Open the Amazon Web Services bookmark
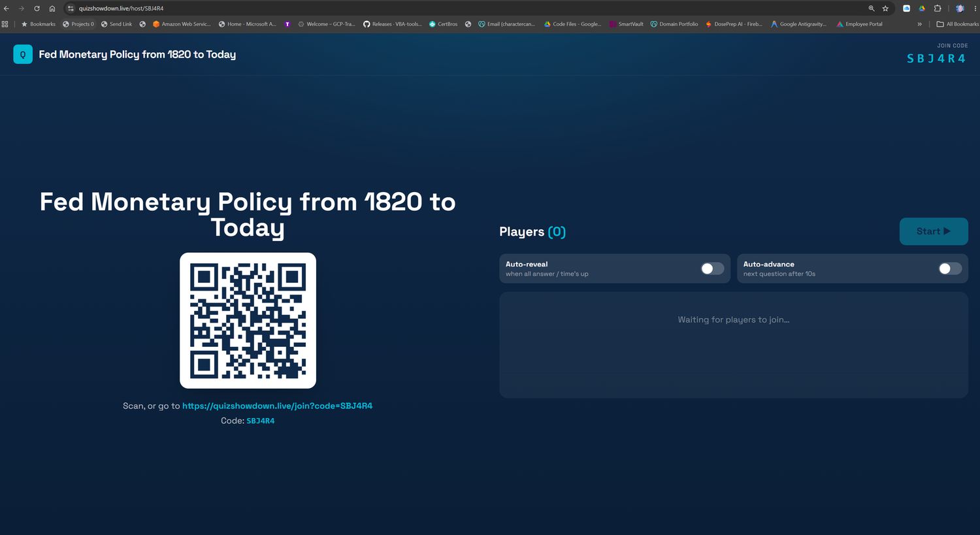Screen dimensions: 980x535 (x=182, y=24)
